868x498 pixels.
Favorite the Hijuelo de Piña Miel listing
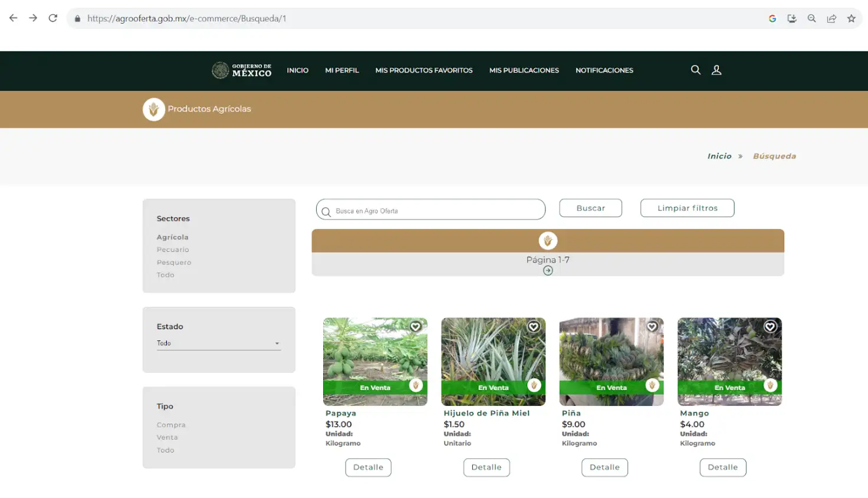(533, 326)
